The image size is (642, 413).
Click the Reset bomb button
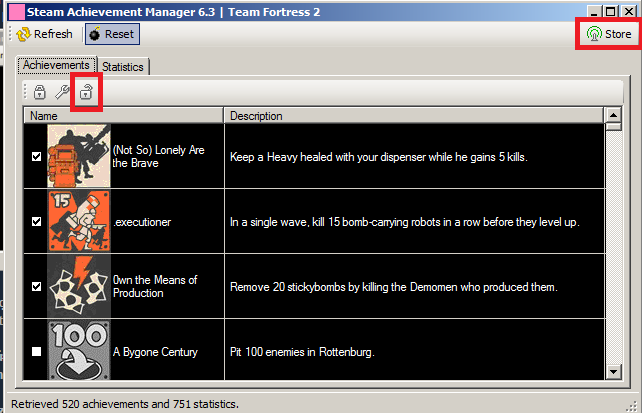112,34
